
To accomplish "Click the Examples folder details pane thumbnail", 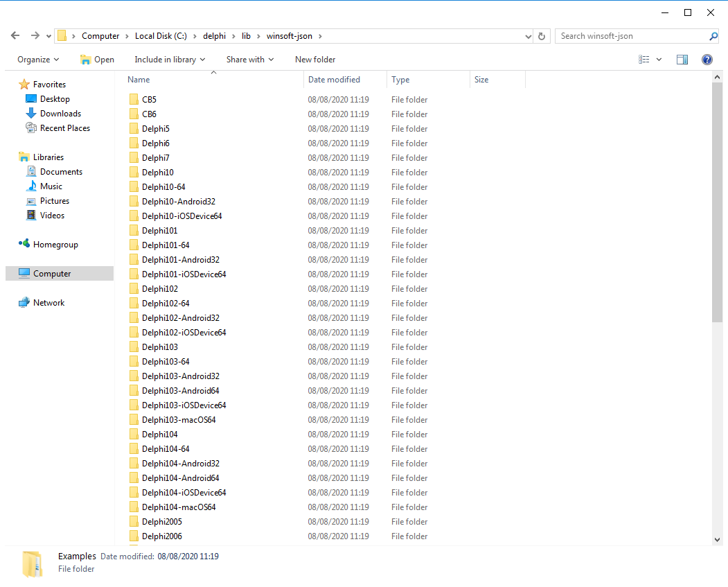I will (33, 563).
